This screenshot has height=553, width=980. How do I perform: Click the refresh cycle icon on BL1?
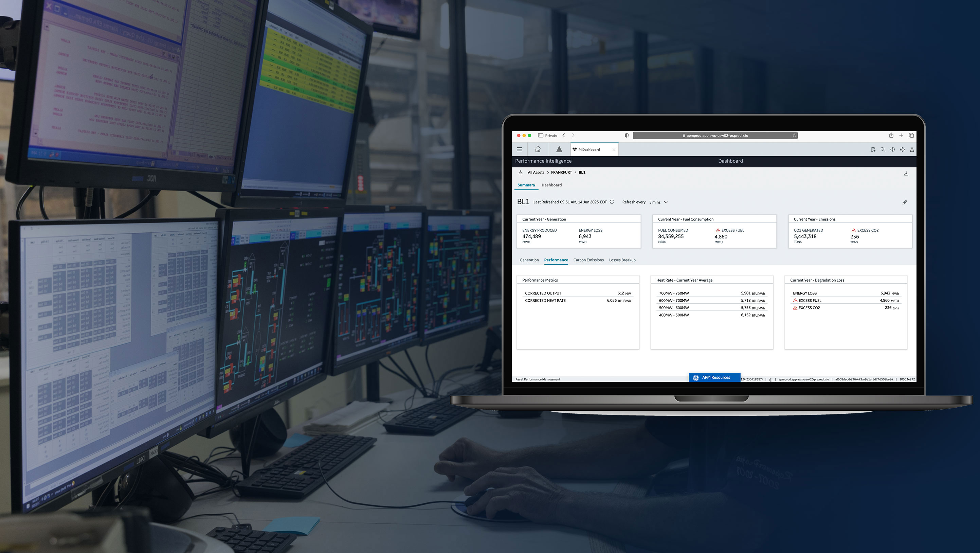pyautogui.click(x=612, y=202)
